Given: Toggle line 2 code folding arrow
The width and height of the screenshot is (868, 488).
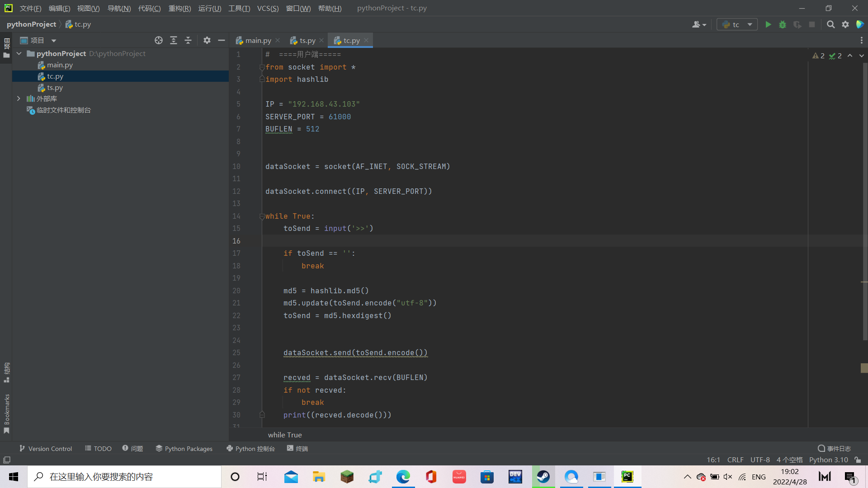Looking at the screenshot, I should [x=261, y=67].
